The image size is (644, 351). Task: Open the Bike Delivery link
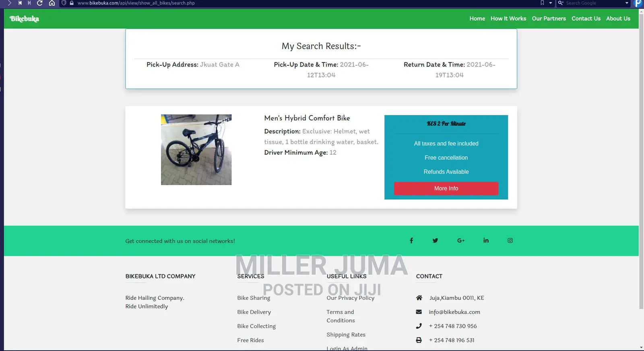coord(254,312)
